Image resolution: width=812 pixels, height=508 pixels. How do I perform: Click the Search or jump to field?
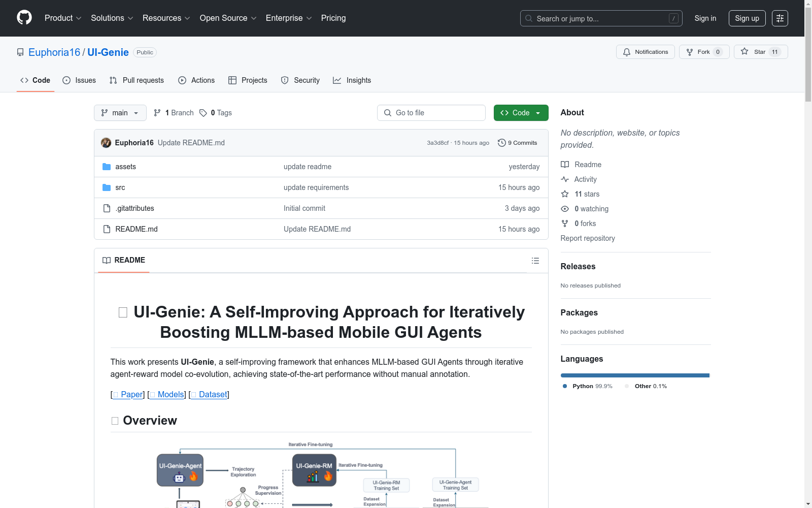pos(601,18)
